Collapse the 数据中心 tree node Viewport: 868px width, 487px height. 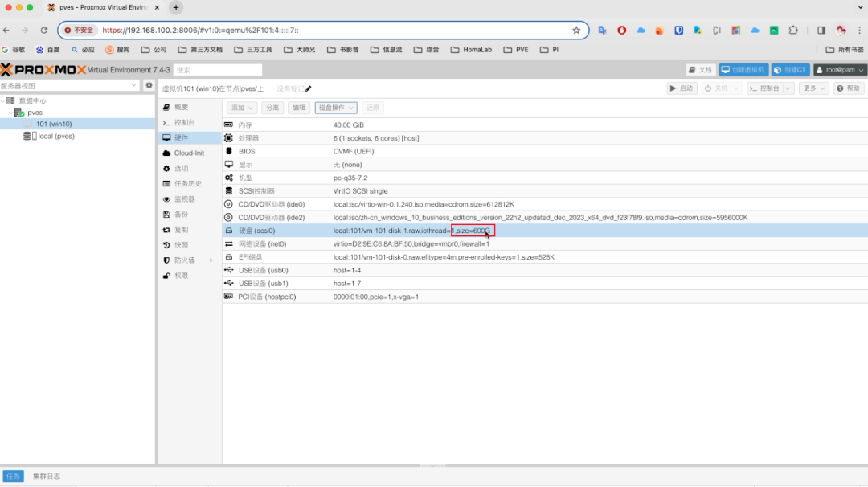tap(3, 100)
